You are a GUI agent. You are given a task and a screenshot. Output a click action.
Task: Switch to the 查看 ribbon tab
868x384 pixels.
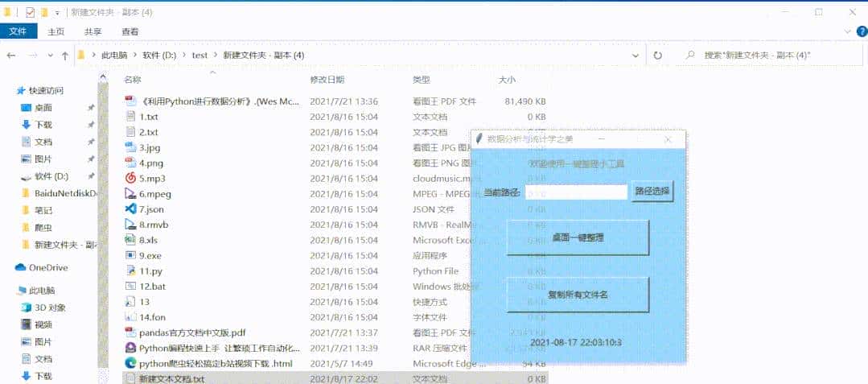(x=130, y=31)
